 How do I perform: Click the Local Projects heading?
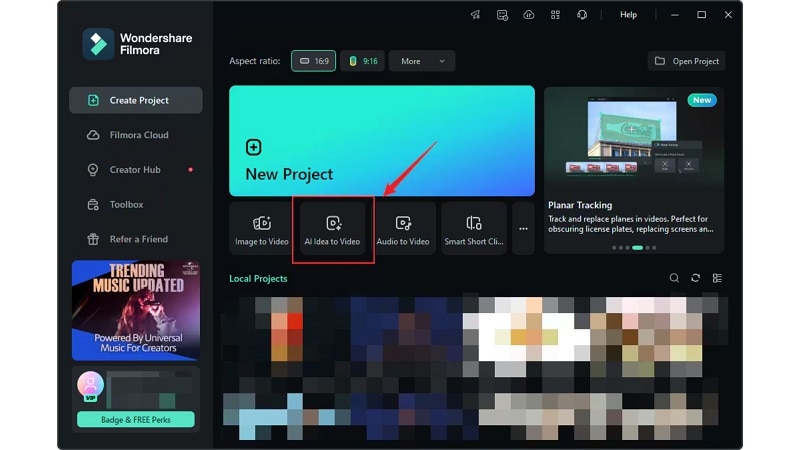click(258, 279)
